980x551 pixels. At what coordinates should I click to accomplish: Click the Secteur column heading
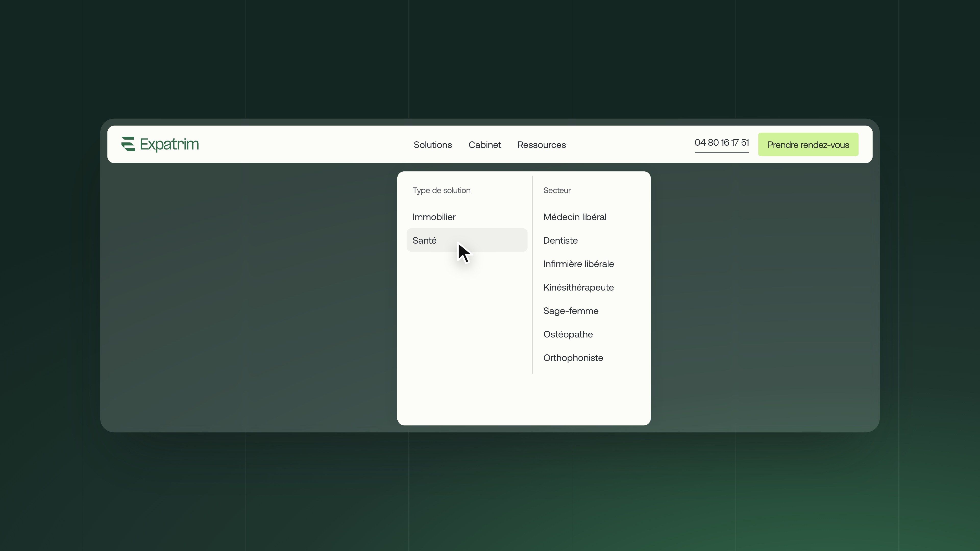557,191
